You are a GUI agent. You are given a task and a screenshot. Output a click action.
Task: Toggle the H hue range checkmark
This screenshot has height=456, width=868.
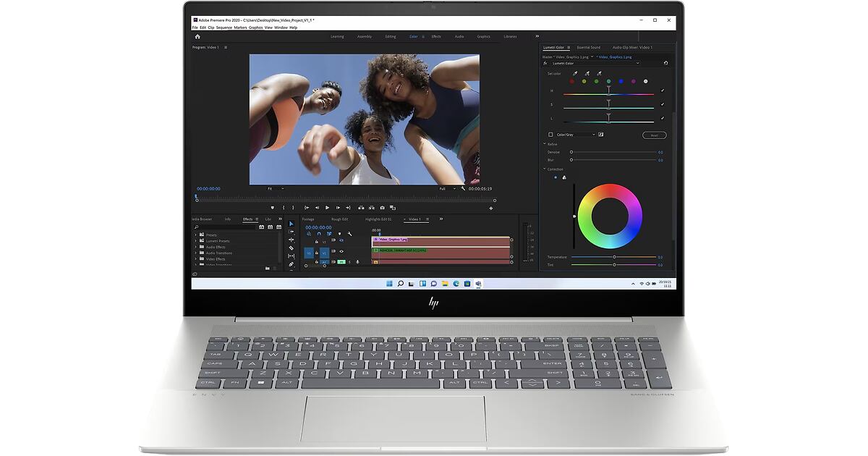point(663,90)
